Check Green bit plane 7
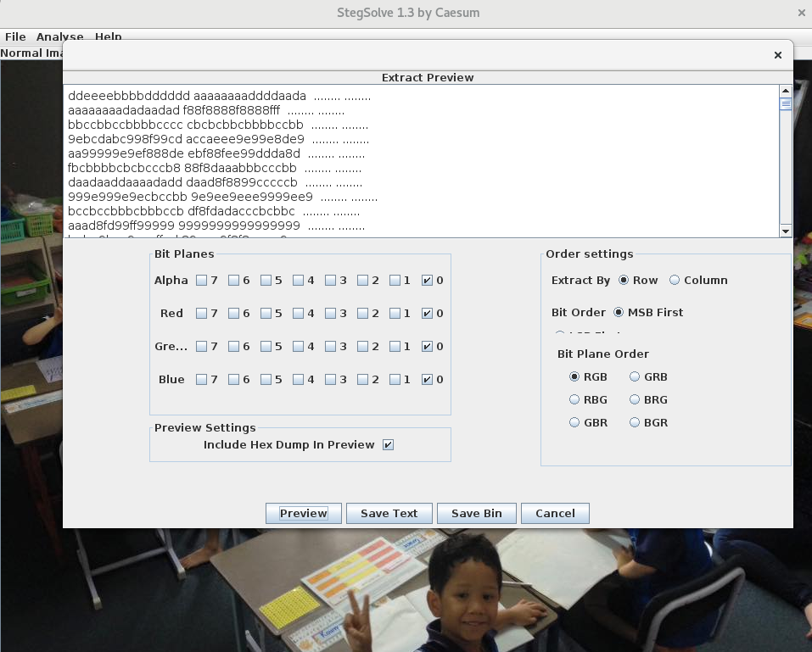 tap(201, 347)
